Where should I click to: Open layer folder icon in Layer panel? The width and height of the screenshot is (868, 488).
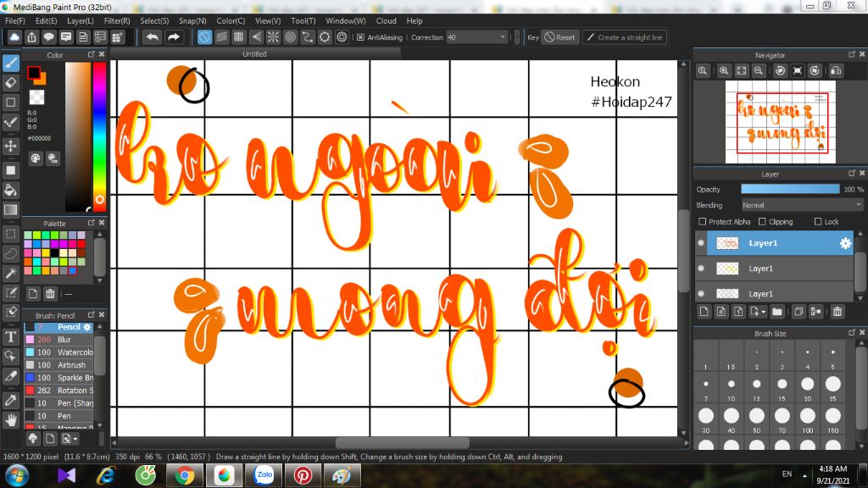click(x=777, y=312)
